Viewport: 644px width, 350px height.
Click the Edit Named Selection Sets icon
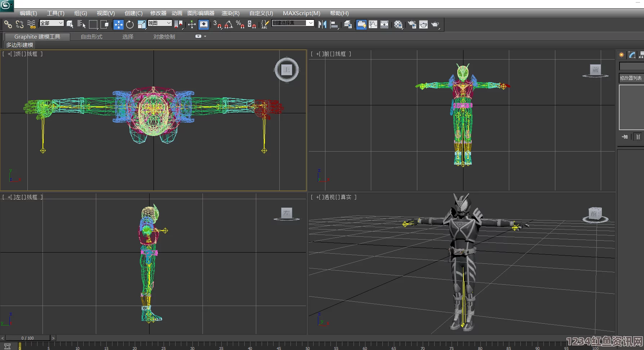[x=265, y=24]
